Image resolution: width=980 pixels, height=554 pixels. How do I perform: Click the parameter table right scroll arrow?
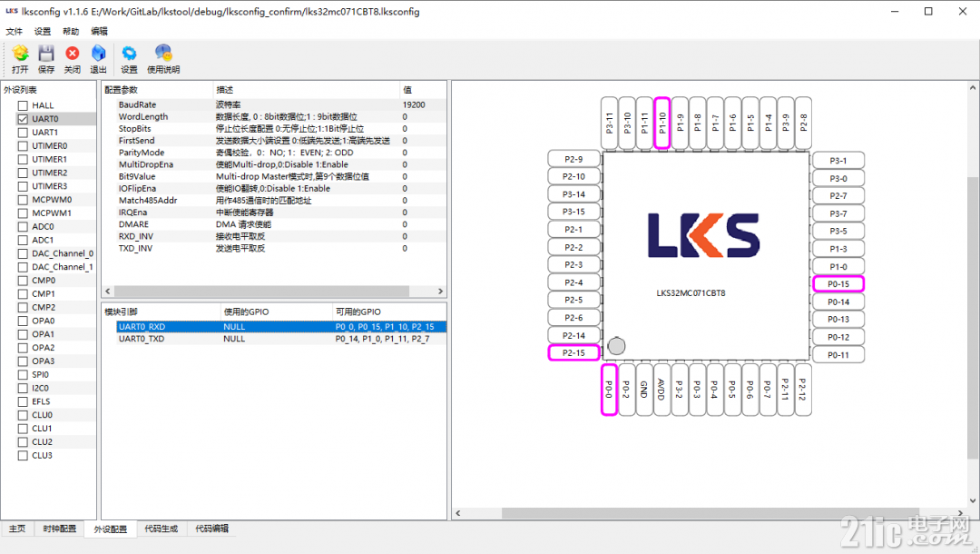click(440, 292)
